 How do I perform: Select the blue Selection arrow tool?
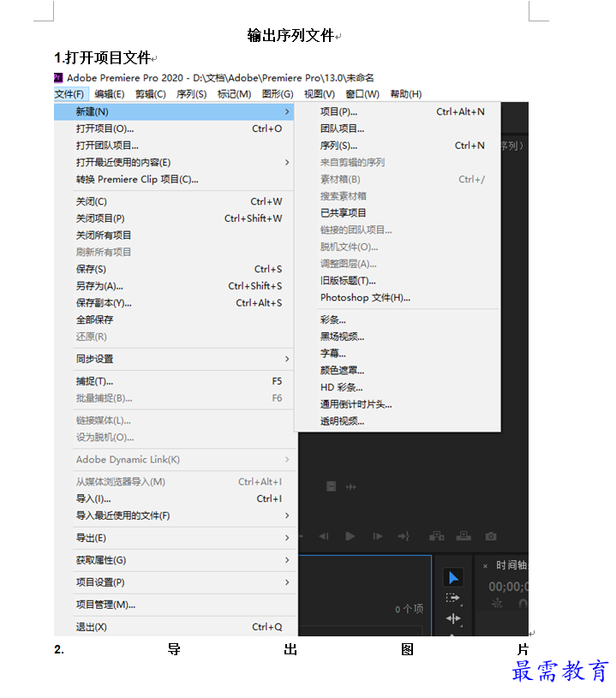453,578
